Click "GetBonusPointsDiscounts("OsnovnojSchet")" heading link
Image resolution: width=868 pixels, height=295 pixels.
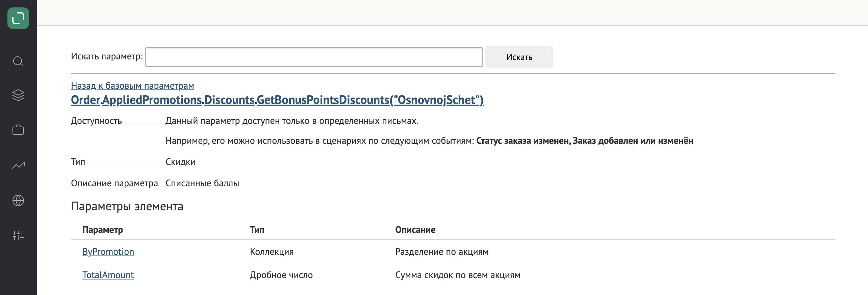pyautogui.click(x=370, y=100)
